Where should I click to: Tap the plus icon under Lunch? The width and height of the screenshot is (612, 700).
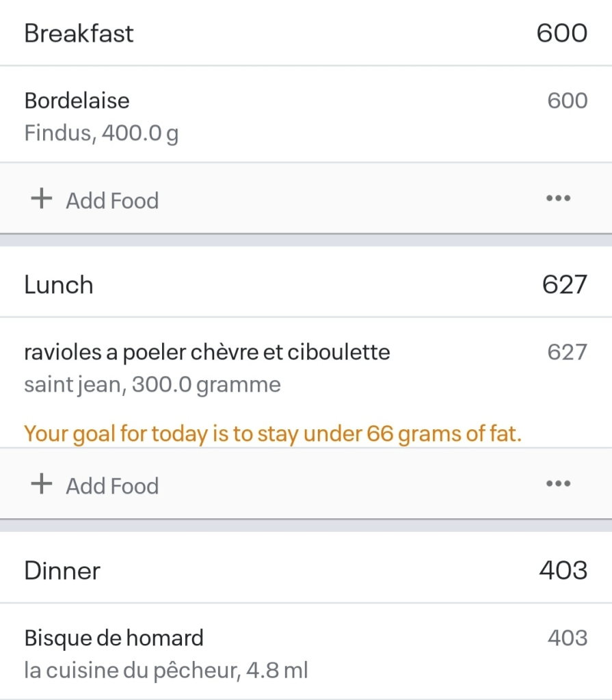tap(42, 485)
